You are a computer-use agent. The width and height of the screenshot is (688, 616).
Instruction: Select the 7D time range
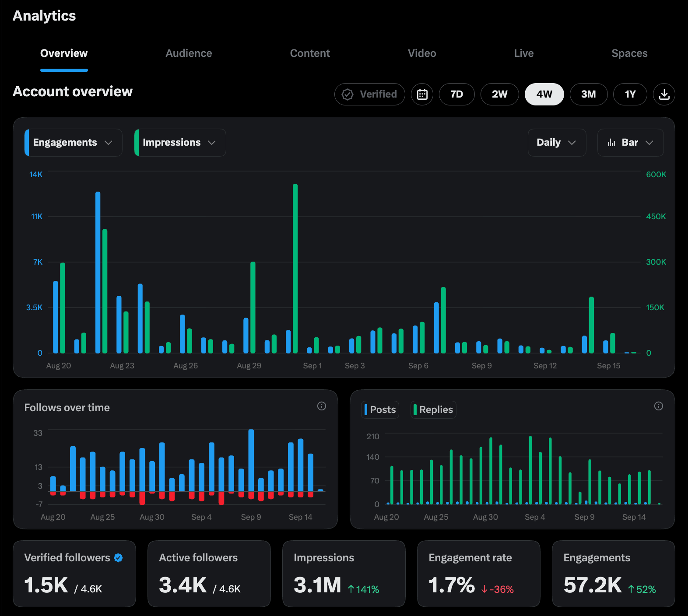click(456, 94)
